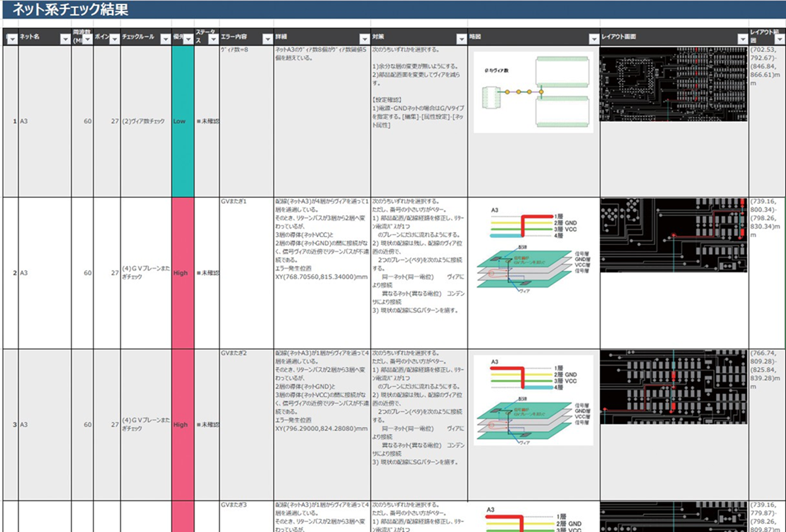786x532 pixels.
Task: Click the PCB layout image in row 3
Action: pyautogui.click(x=673, y=387)
